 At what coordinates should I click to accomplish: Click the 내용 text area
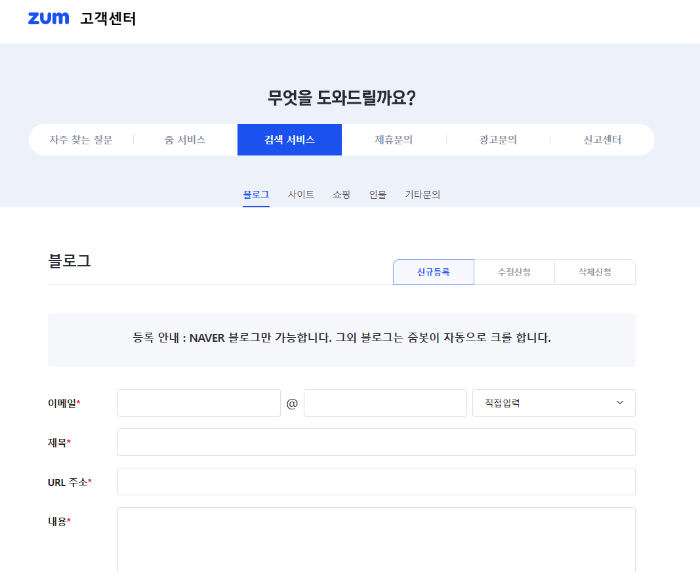point(376,539)
